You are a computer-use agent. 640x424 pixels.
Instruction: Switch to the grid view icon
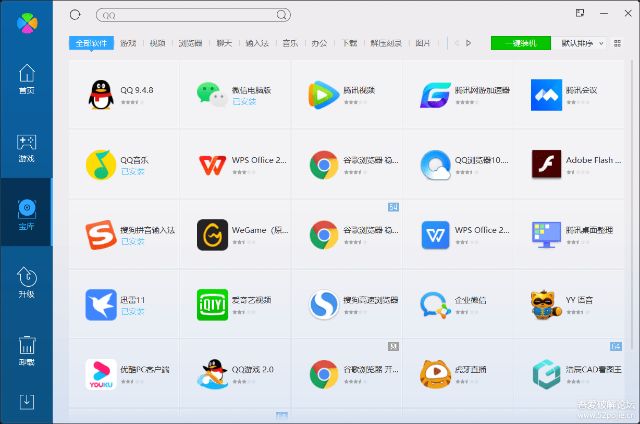coord(617,43)
